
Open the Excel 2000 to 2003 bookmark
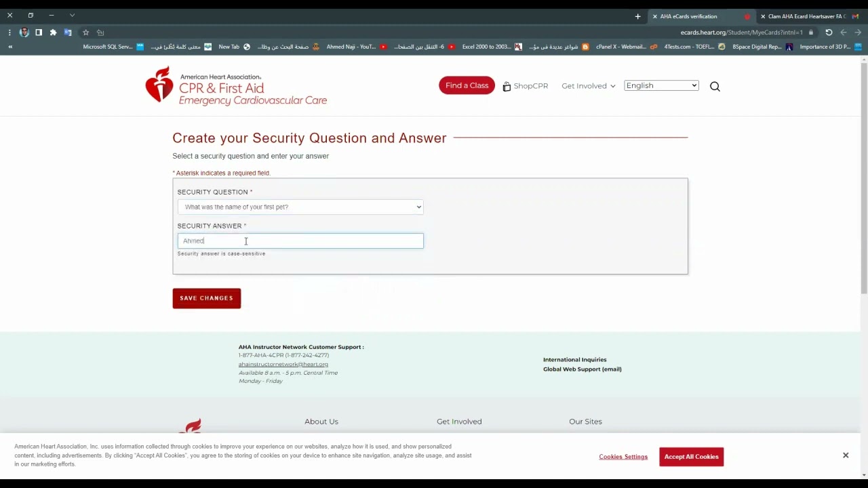(492, 47)
